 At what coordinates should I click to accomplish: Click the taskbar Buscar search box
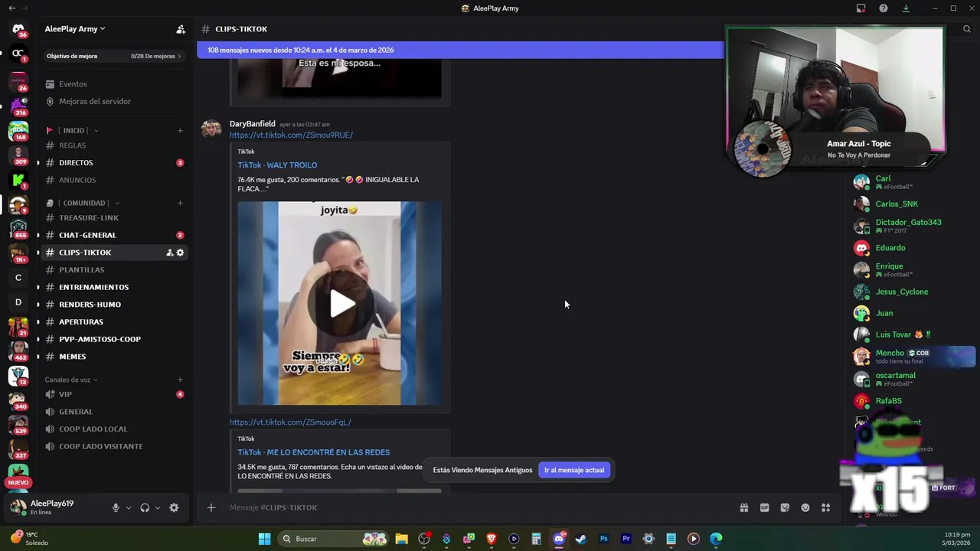pyautogui.click(x=332, y=539)
